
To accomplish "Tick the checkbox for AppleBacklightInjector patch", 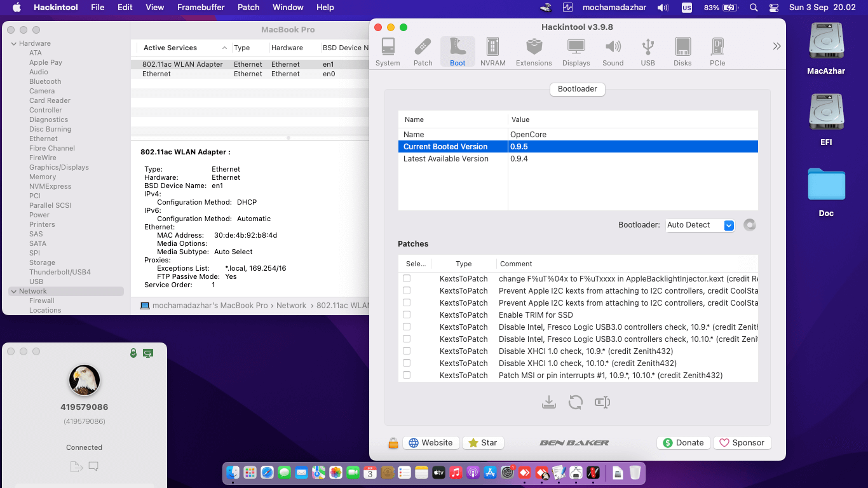I will (x=407, y=278).
